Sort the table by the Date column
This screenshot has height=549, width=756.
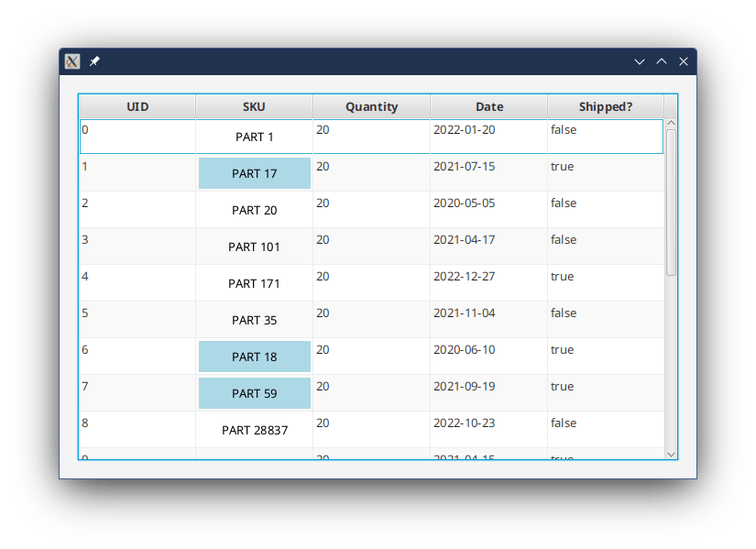(488, 106)
